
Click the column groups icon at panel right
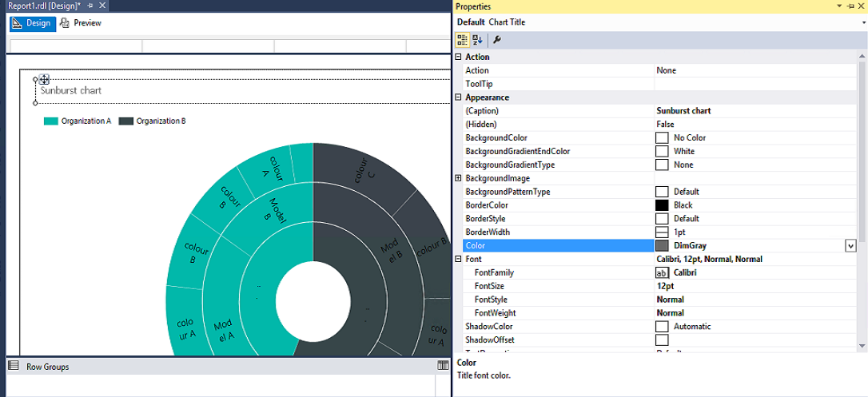pos(443,366)
